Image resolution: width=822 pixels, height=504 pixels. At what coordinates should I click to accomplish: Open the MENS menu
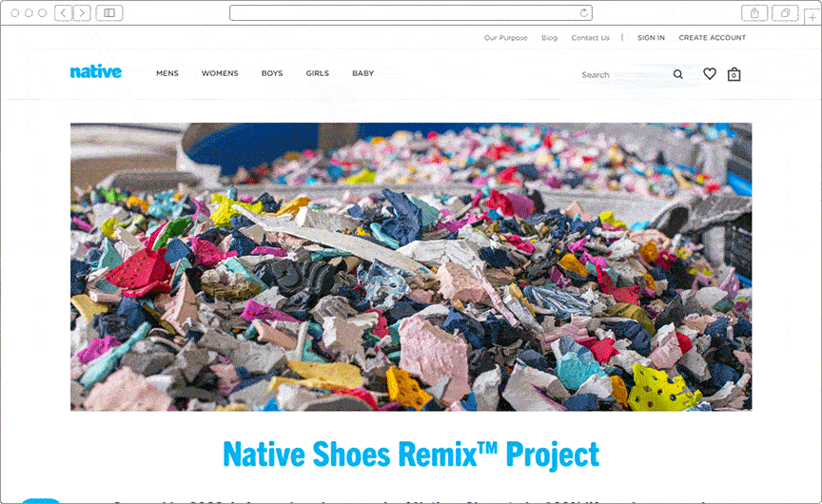167,73
